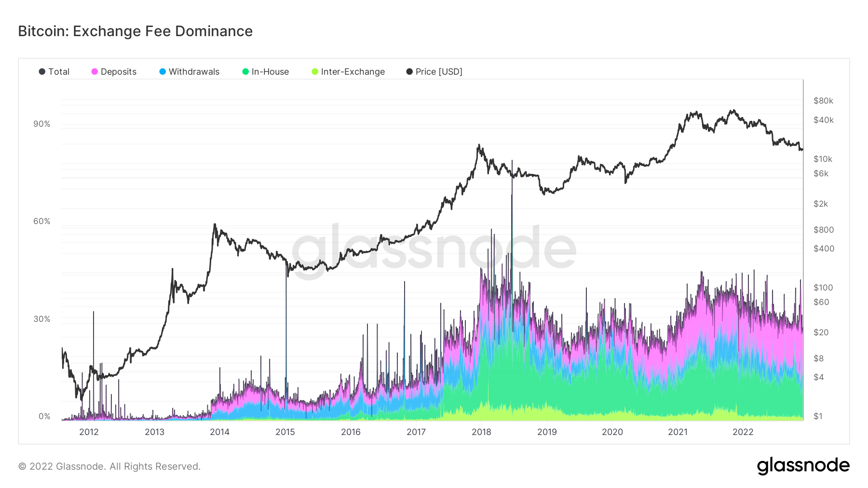Click the 30% left axis label
868x488 pixels.
tap(42, 319)
